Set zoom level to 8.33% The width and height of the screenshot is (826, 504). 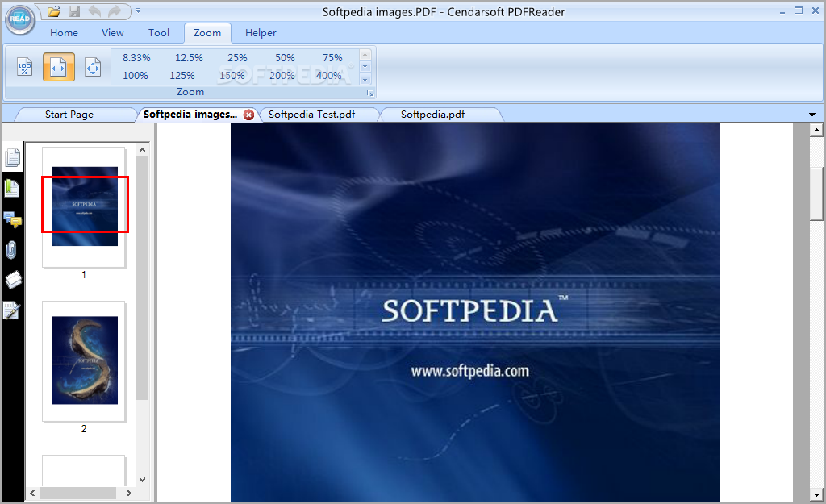point(136,57)
